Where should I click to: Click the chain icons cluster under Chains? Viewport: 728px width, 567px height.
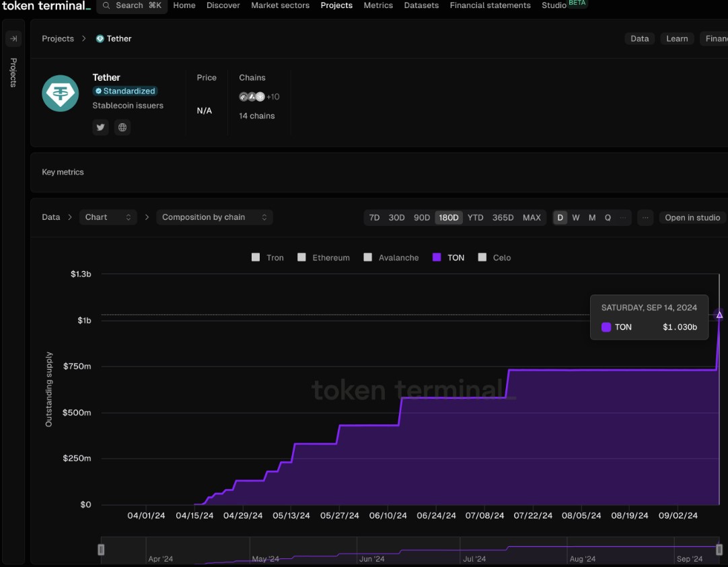(x=252, y=96)
